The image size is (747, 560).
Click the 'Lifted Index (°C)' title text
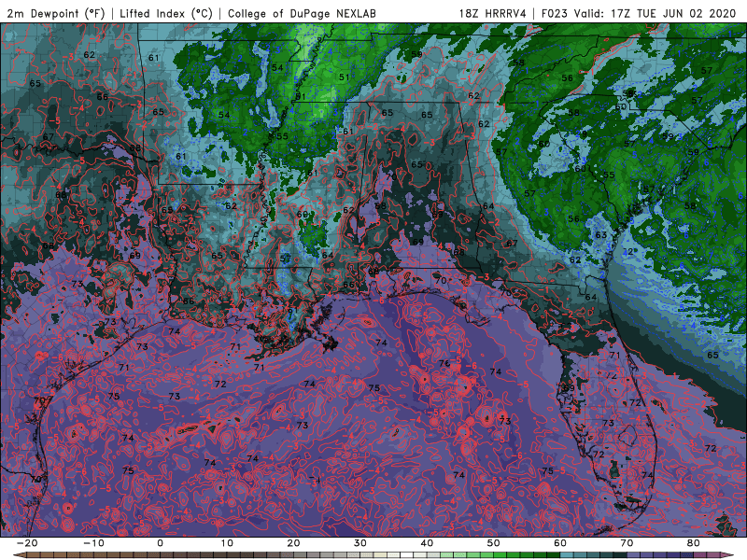pos(166,14)
